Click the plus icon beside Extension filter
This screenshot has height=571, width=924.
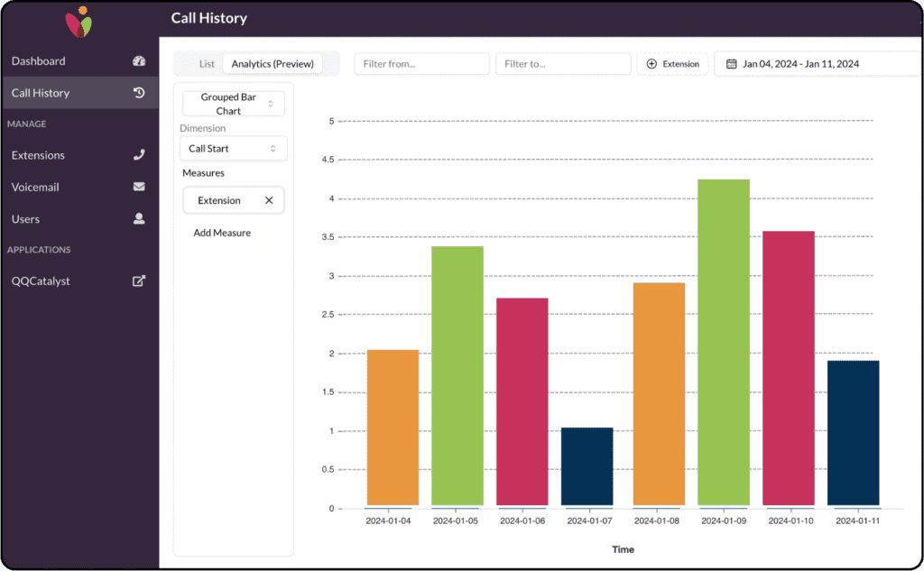point(651,64)
